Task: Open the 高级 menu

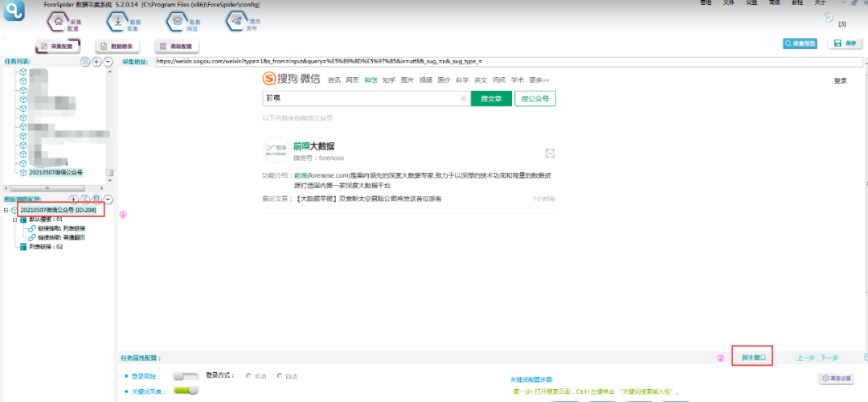Action: click(775, 2)
